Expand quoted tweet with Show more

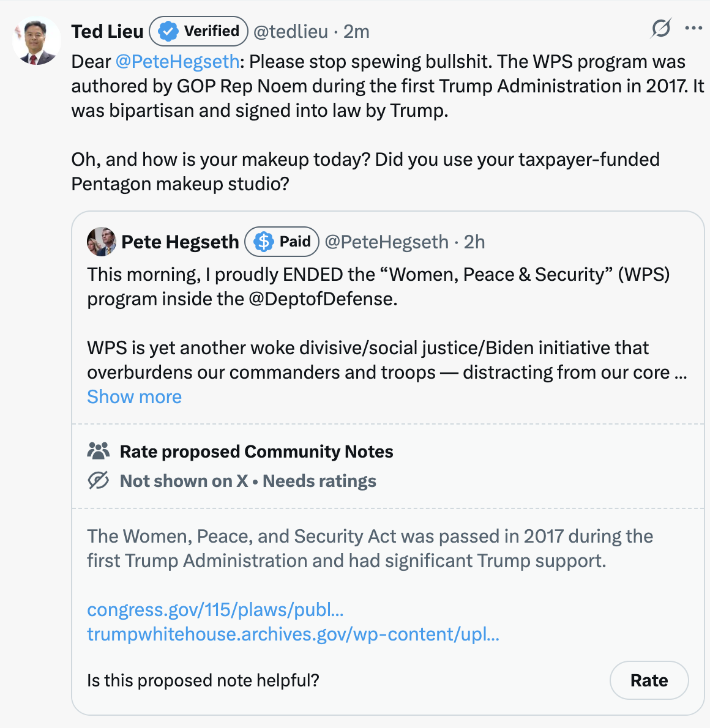pos(134,397)
